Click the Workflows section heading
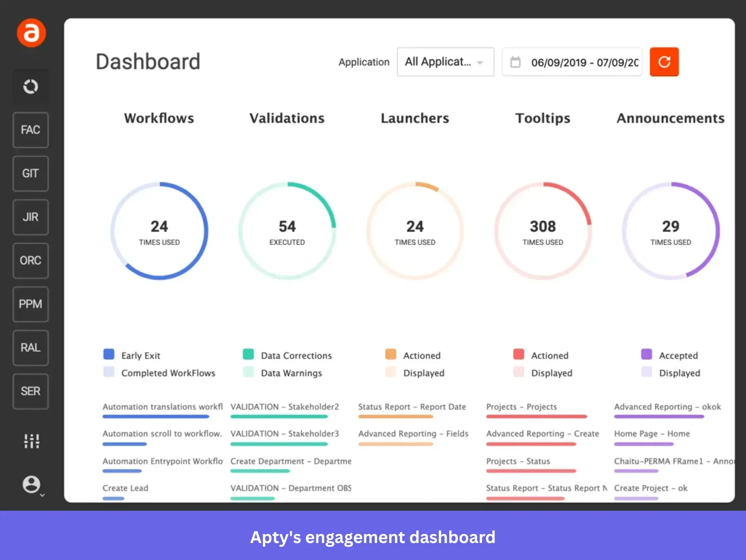Screen dimensions: 746x560 [159, 118]
